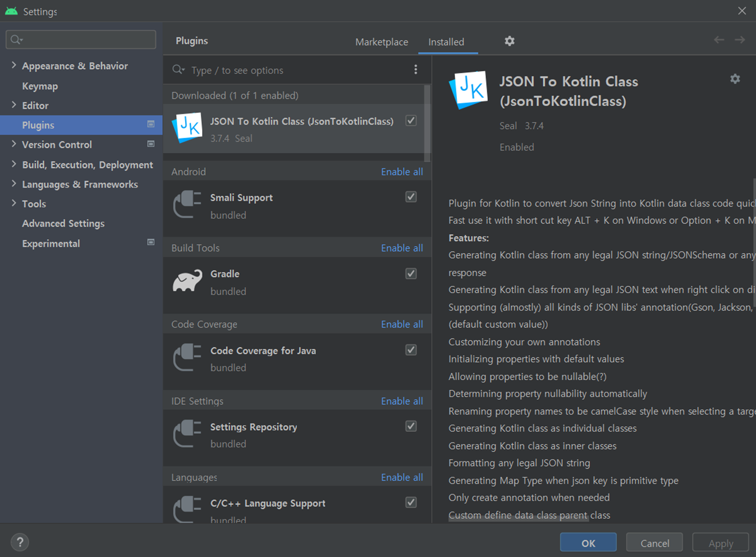Open JSON To Kotlin Class detail gear menu
This screenshot has height=557, width=756.
(735, 79)
